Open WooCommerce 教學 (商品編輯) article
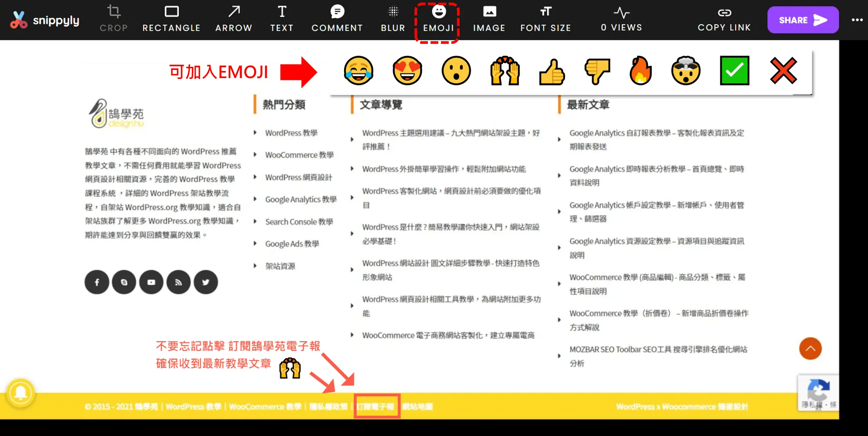The height and width of the screenshot is (436, 868). [657, 284]
